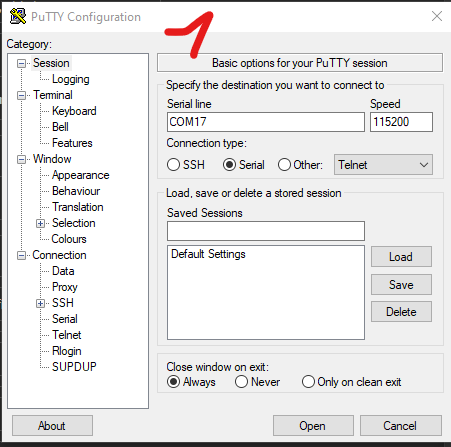451x447 pixels.
Task: Set close window on exit to Never
Action: click(241, 382)
